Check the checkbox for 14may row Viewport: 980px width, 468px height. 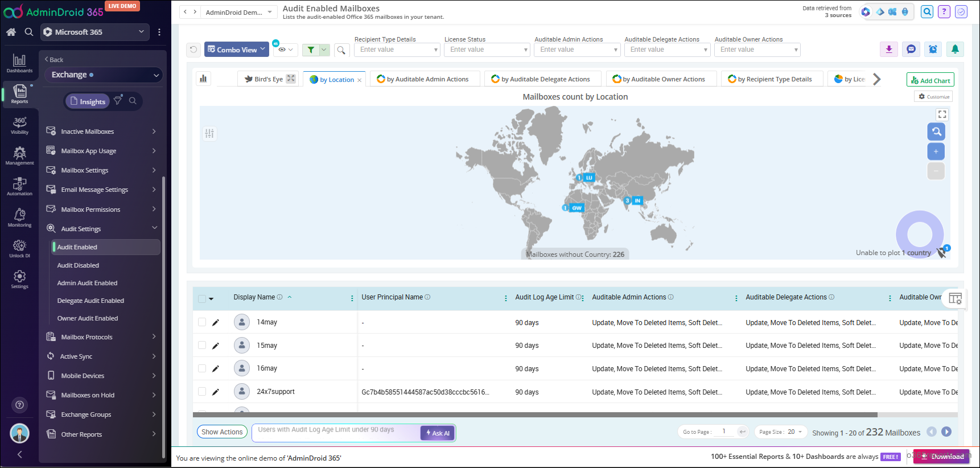click(x=202, y=322)
